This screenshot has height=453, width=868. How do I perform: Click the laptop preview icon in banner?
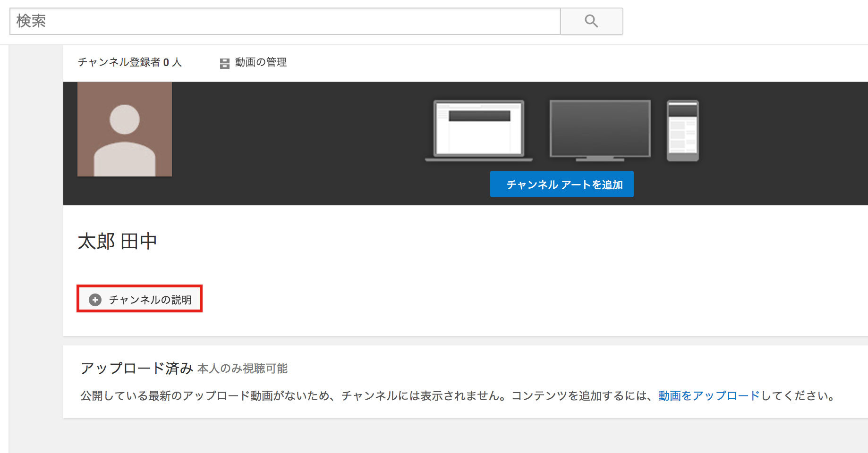[479, 131]
